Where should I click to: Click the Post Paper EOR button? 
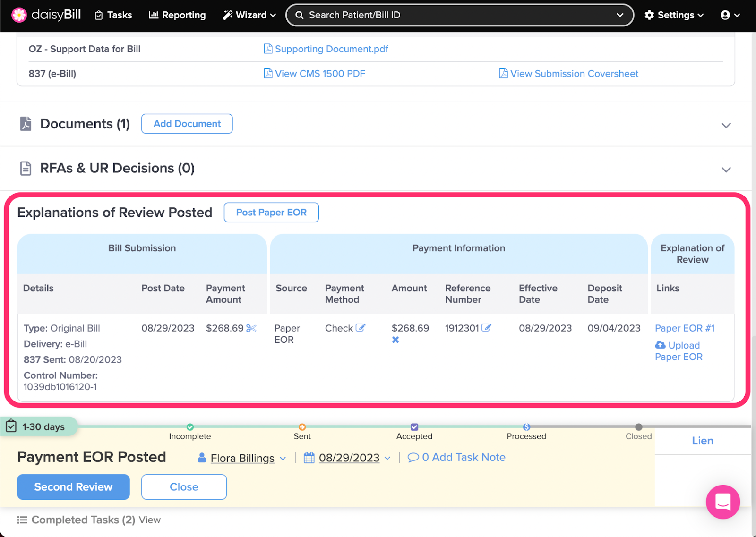pyautogui.click(x=271, y=213)
